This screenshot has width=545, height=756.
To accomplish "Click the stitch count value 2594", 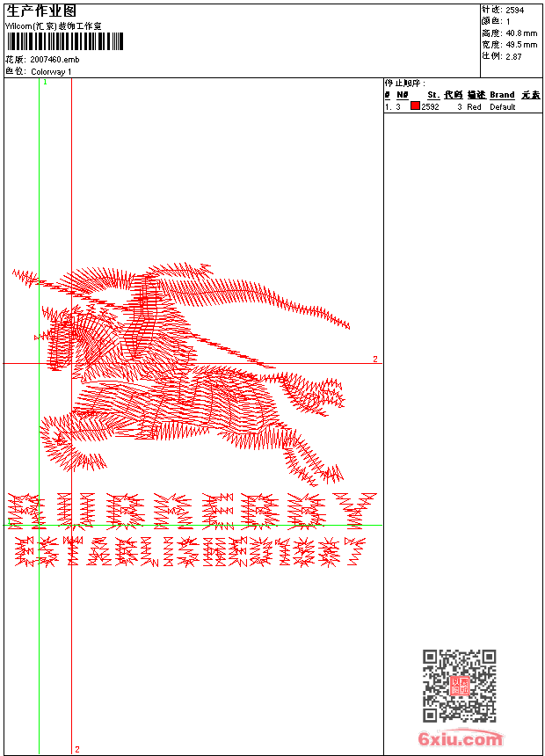I will click(x=514, y=11).
